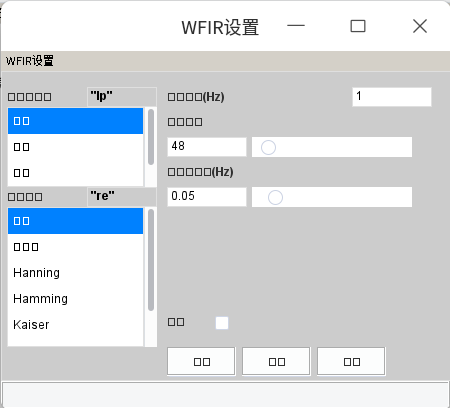Select the Hamming window type
This screenshot has width=450, height=408.
pyautogui.click(x=75, y=299)
